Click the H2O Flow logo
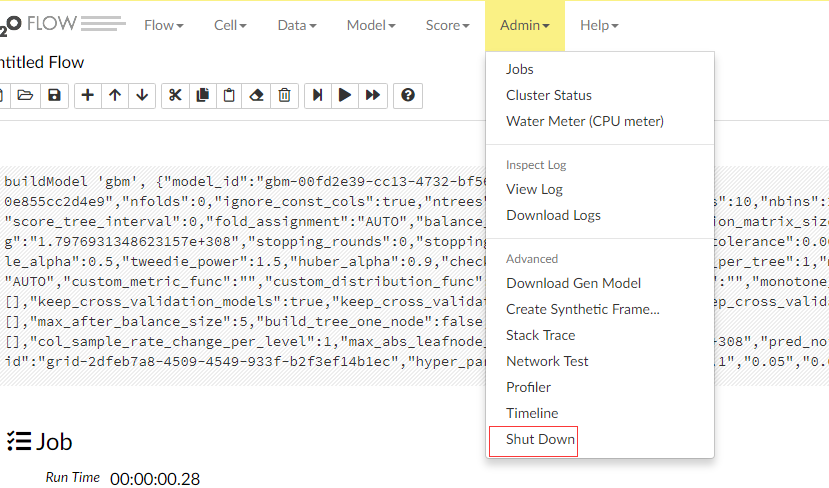 click(62, 24)
